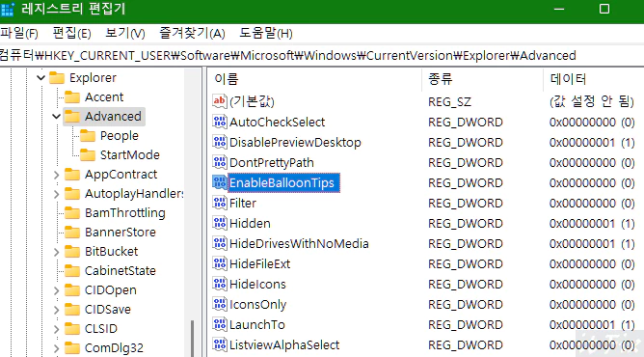The image size is (644, 357).
Task: Click the HideIcons DWORD icon
Action: pyautogui.click(x=220, y=284)
